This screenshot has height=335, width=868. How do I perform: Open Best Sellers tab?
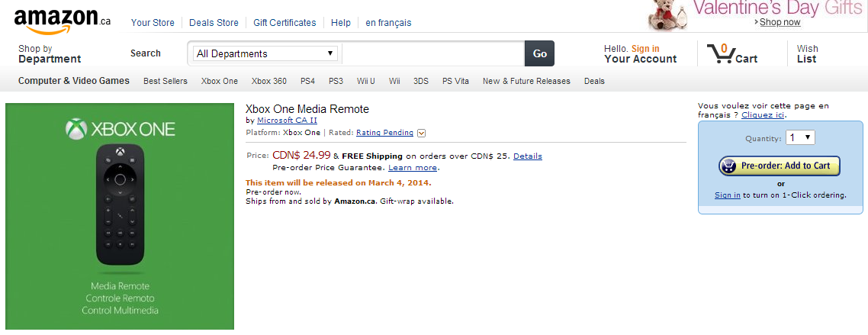pyautogui.click(x=166, y=81)
